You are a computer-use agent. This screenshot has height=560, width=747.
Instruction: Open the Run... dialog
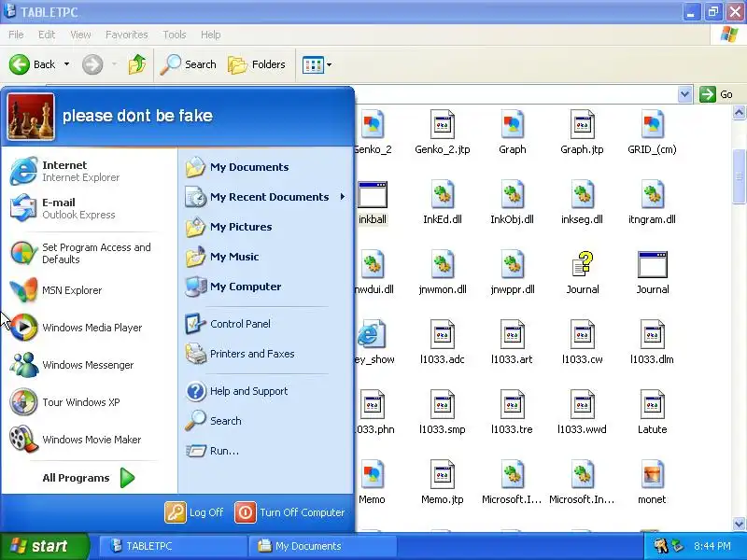click(213, 451)
